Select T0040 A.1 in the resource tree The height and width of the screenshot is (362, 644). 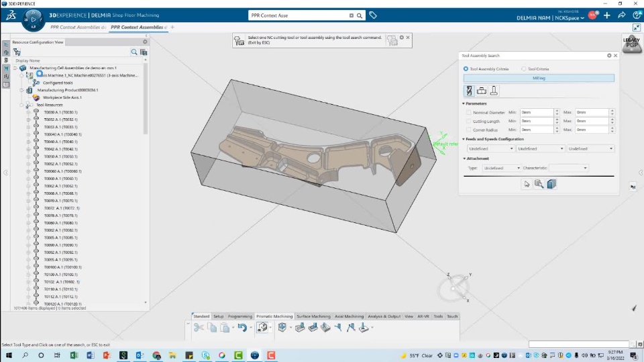[62, 142]
